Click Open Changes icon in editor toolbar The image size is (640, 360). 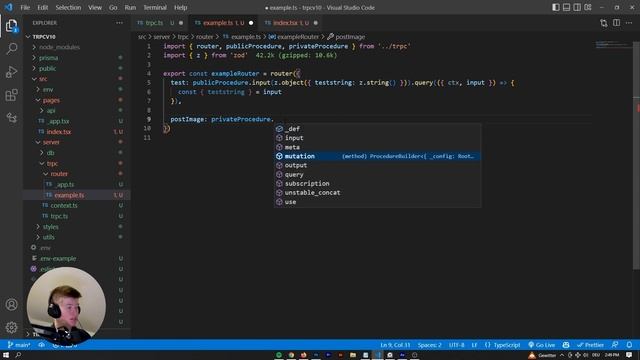(604, 23)
